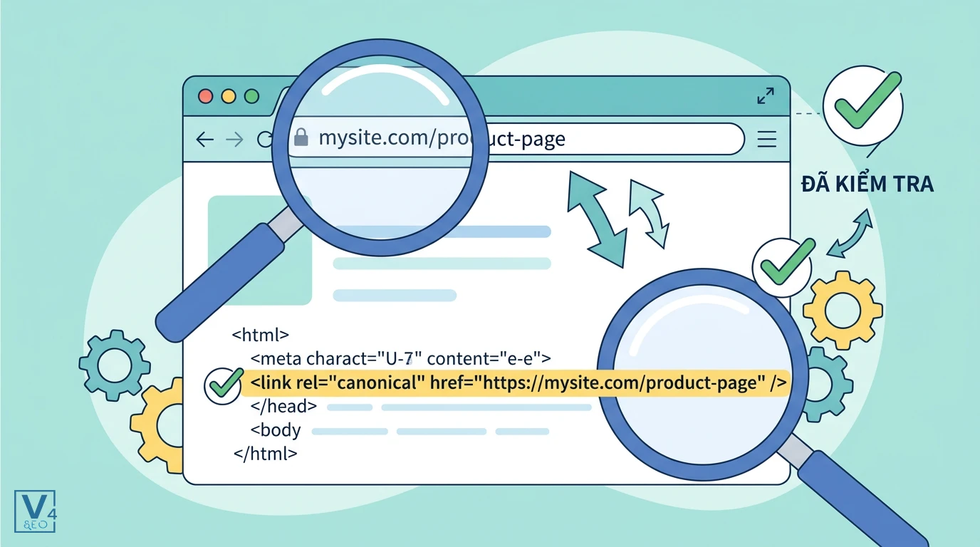Open the hamburger menu in browser toolbar
Screen dimensions: 980x547
[767, 139]
